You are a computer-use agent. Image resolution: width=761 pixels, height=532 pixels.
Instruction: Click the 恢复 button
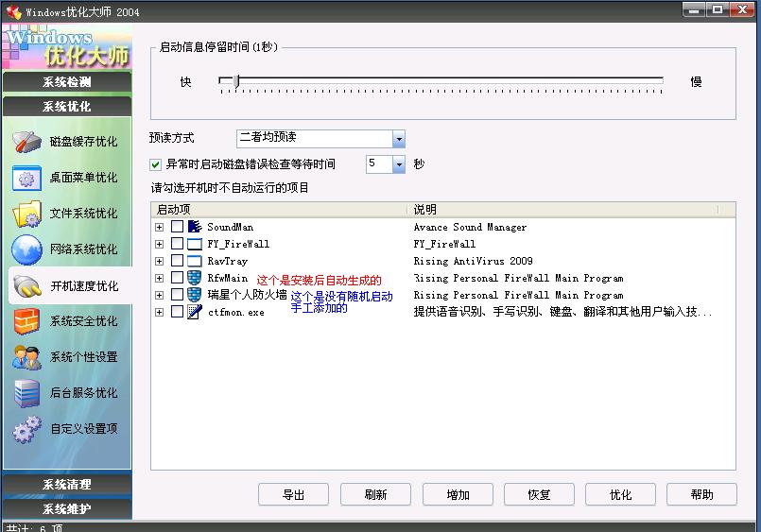539,494
